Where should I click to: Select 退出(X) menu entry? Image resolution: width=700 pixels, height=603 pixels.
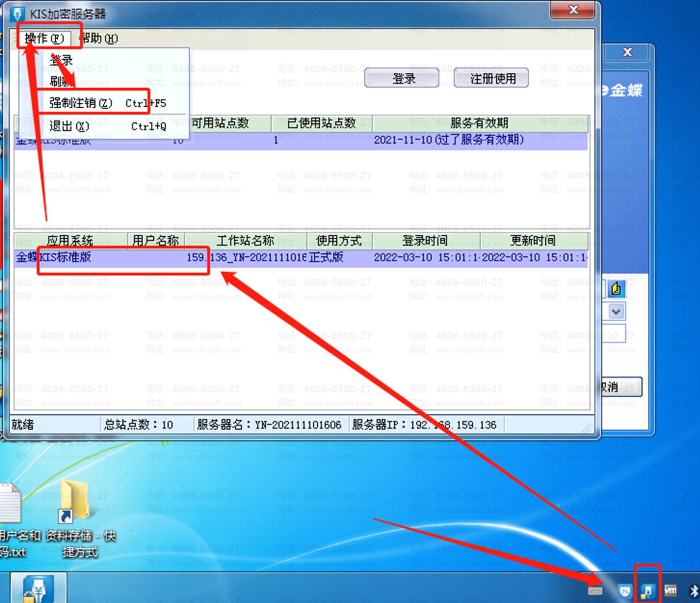pyautogui.click(x=104, y=126)
